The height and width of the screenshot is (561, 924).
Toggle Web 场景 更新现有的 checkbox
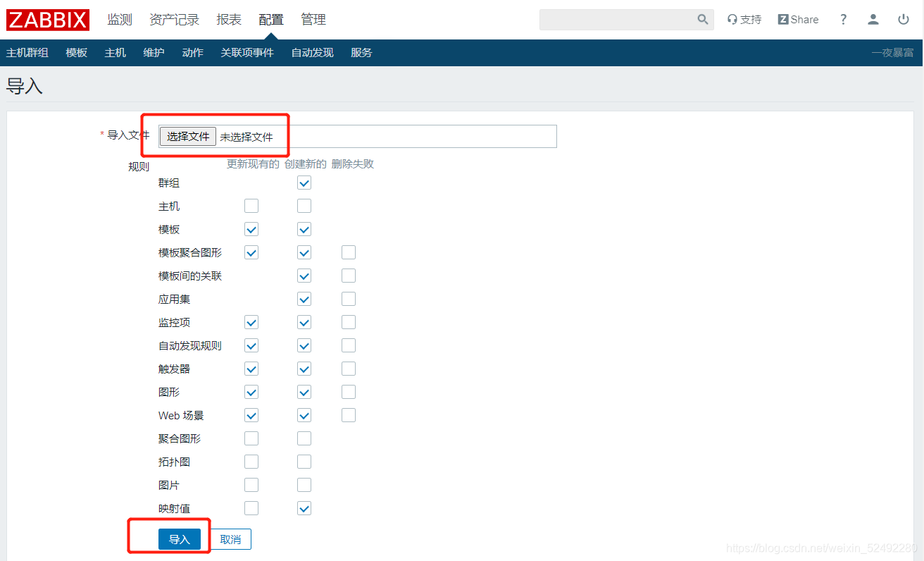tap(251, 415)
